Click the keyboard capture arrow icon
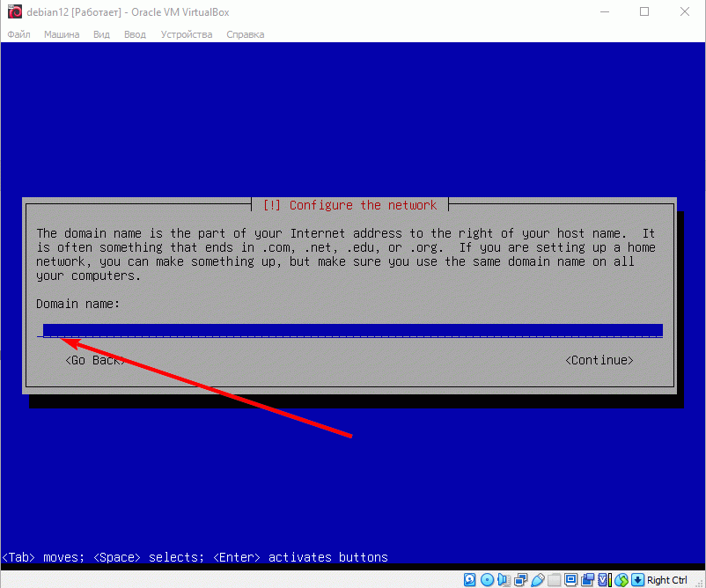 pyautogui.click(x=637, y=580)
